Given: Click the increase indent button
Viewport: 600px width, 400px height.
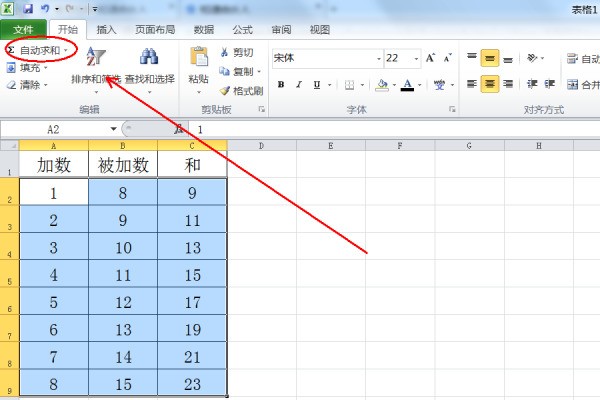Looking at the screenshot, I should (549, 84).
